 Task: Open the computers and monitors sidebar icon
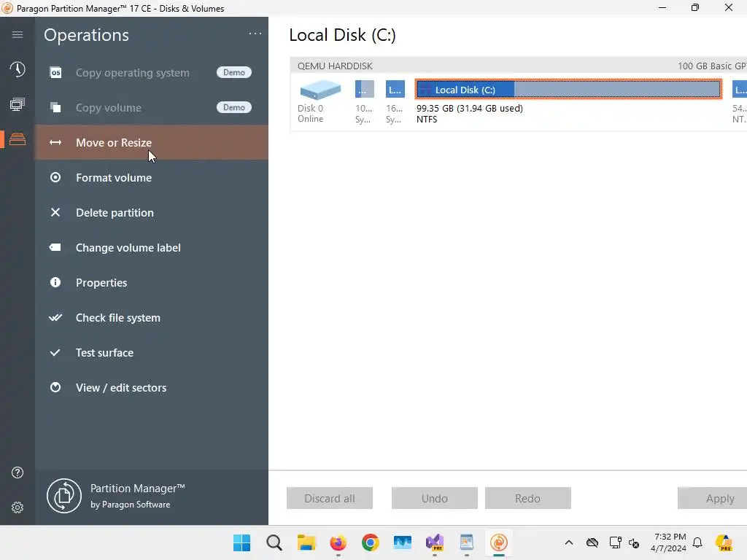18,104
